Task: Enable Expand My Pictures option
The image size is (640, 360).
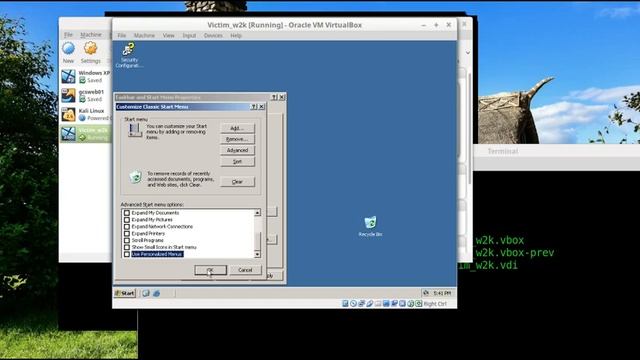Action: (127, 220)
